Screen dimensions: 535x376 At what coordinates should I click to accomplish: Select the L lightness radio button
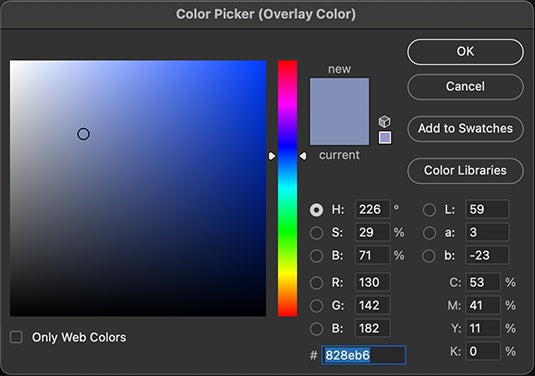[429, 209]
